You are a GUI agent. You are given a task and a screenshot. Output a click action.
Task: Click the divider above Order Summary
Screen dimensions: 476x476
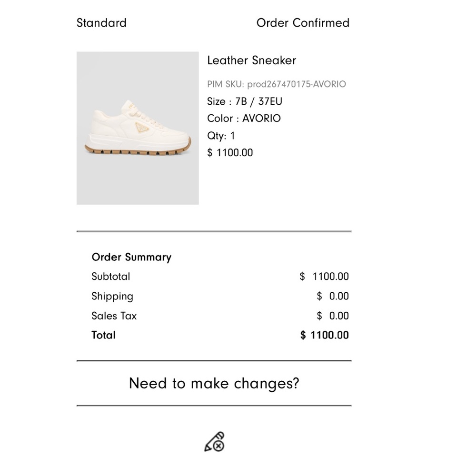(x=214, y=231)
